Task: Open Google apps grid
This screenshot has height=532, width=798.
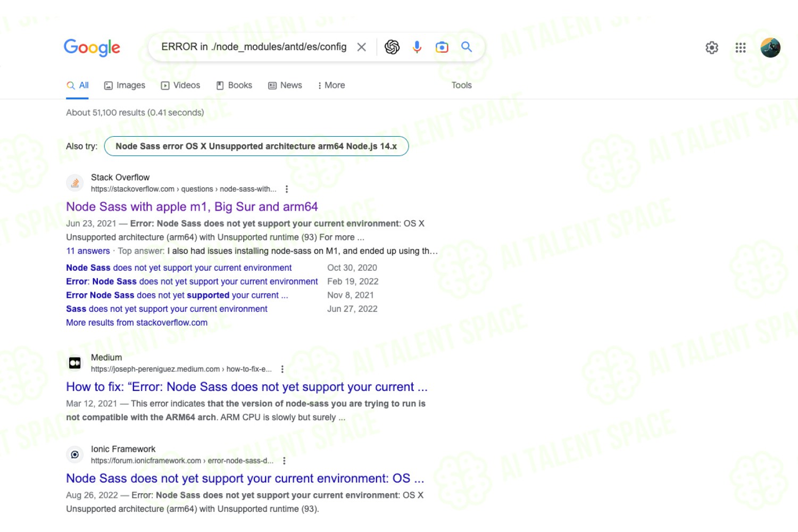Action: coord(741,48)
